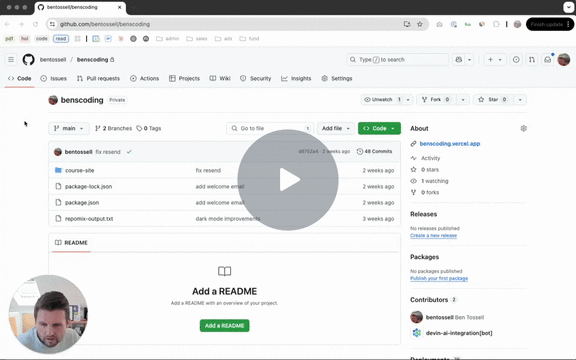Reload the page with browser refresh icon
Image resolution: width=576 pixels, height=360 pixels.
(x=35, y=24)
